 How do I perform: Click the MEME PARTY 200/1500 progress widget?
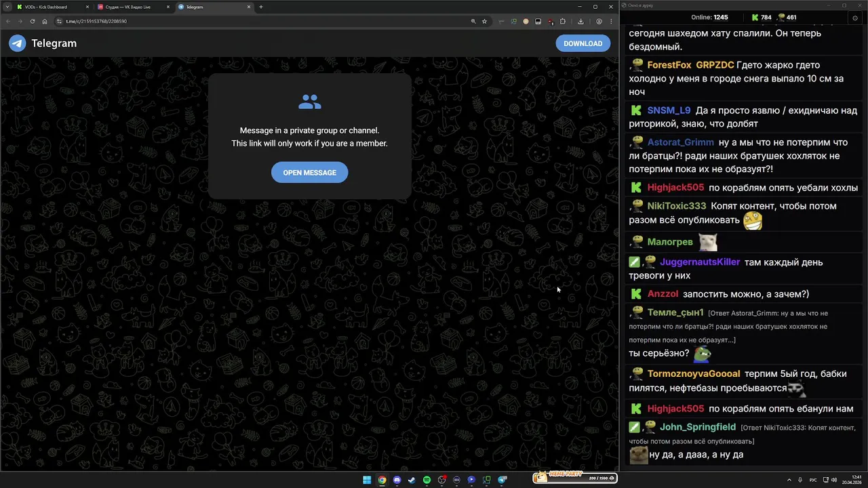(575, 478)
